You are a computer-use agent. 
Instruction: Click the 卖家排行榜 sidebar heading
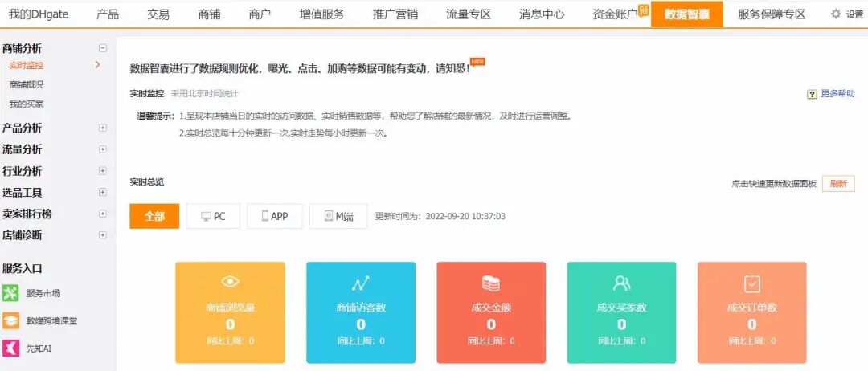pyautogui.click(x=27, y=214)
